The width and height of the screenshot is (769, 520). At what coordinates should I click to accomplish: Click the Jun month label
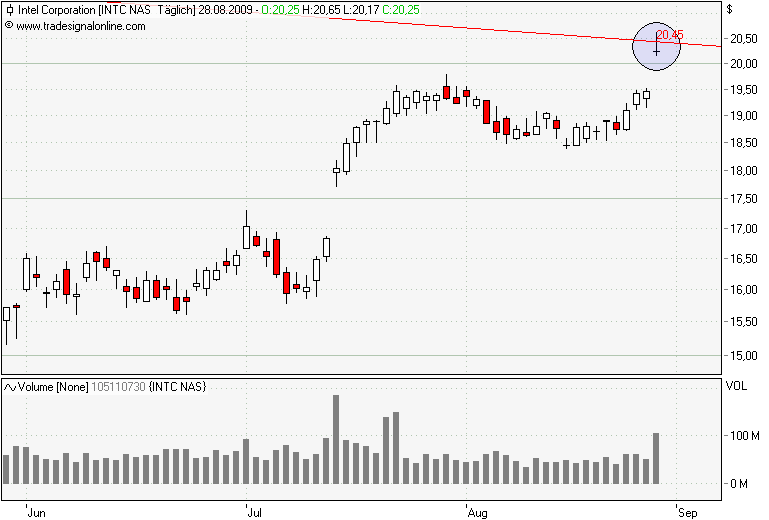click(x=37, y=513)
